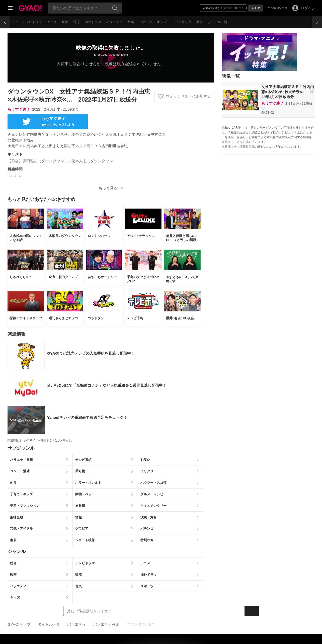Click the login user avatar icon

click(295, 8)
